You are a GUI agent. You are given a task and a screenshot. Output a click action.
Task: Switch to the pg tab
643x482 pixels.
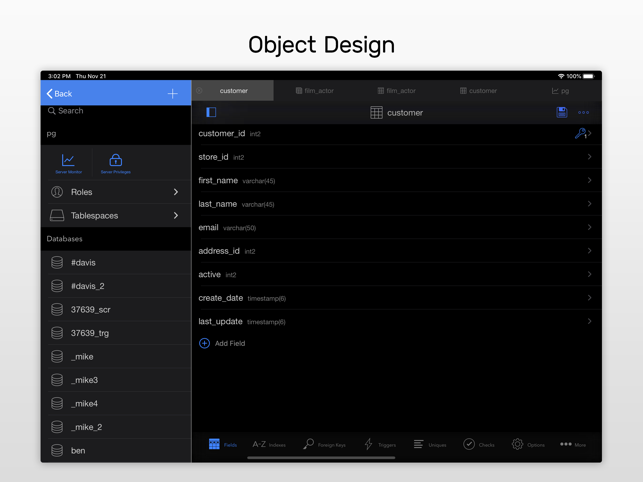(561, 91)
